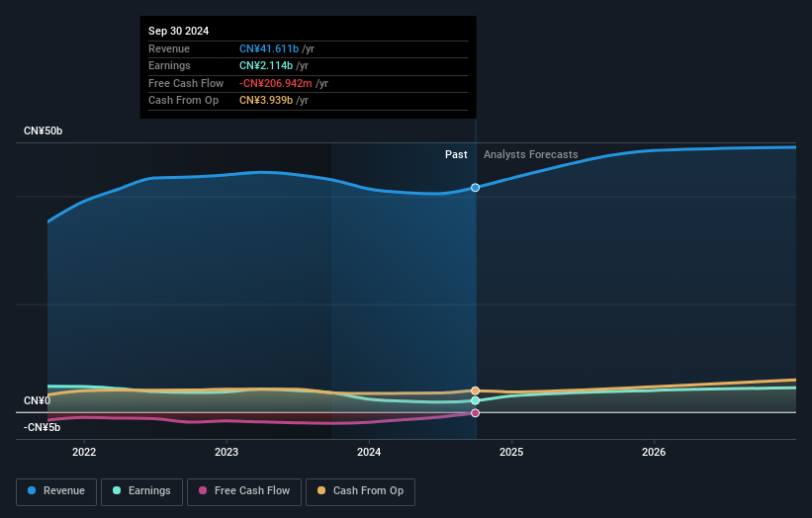Click the -CN¥206.942m free cash flow value
Image resolution: width=812 pixels, height=518 pixels.
276,83
